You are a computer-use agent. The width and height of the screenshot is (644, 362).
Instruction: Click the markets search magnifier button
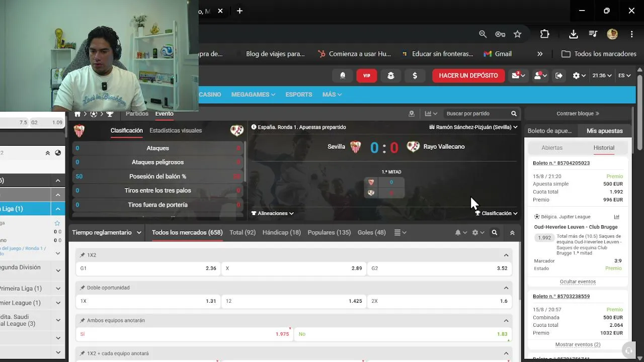point(495,233)
